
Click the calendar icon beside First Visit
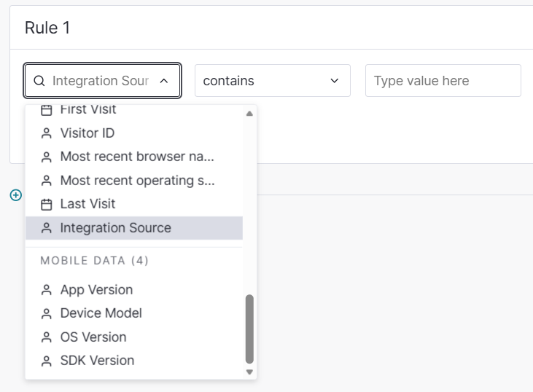coord(46,110)
